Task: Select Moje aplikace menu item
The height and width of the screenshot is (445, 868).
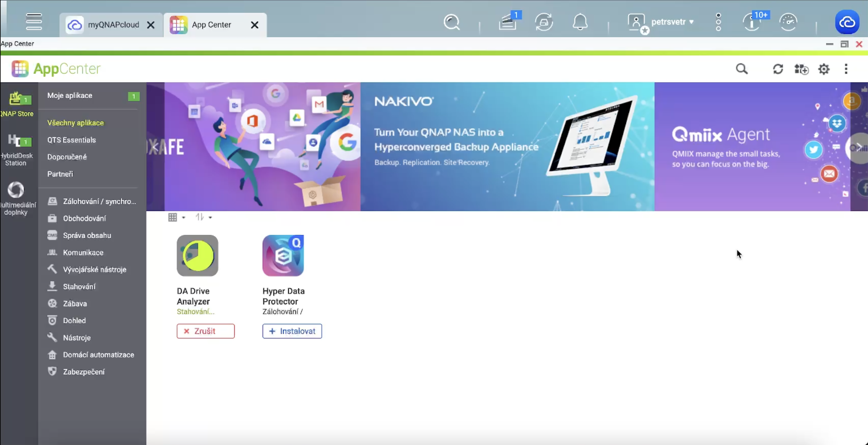Action: (70, 95)
